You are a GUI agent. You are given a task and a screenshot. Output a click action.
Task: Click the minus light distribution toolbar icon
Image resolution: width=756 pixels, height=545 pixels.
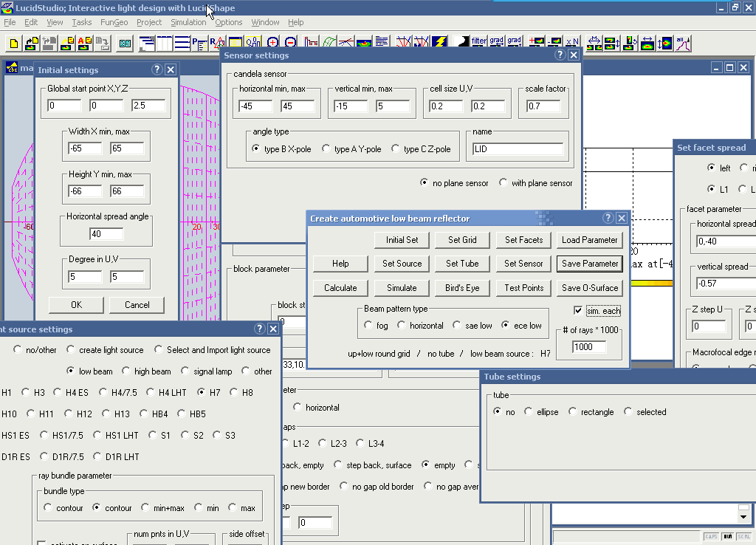[554, 42]
